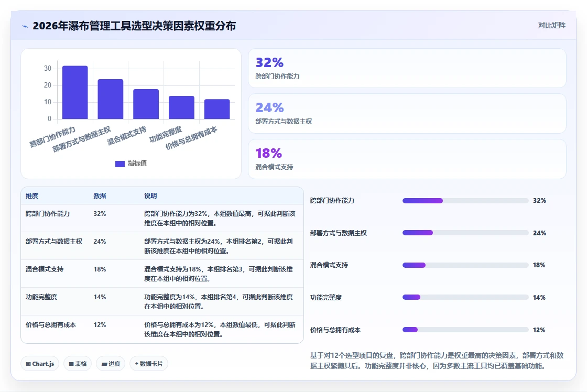Open the 18% 混合模式支持 stat card
587x392 pixels.
407,159
